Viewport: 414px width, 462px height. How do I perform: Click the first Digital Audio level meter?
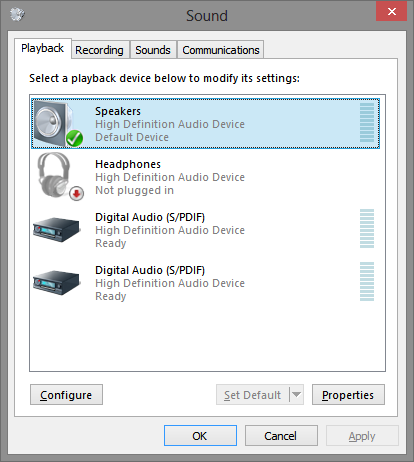(x=367, y=229)
